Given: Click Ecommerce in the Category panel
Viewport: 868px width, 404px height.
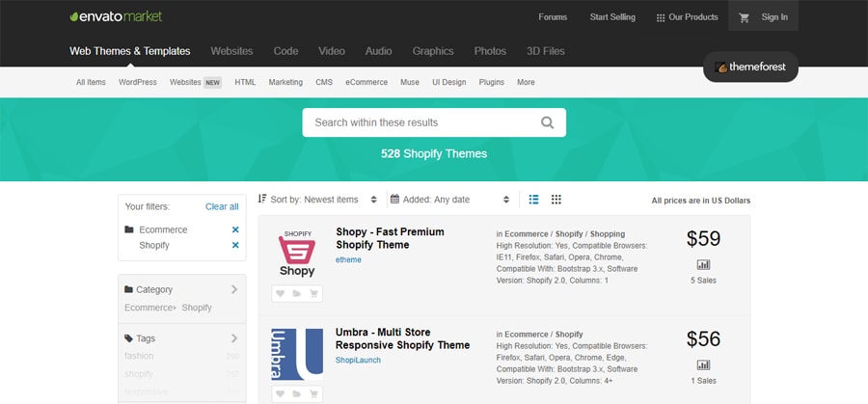Looking at the screenshot, I should [149, 308].
